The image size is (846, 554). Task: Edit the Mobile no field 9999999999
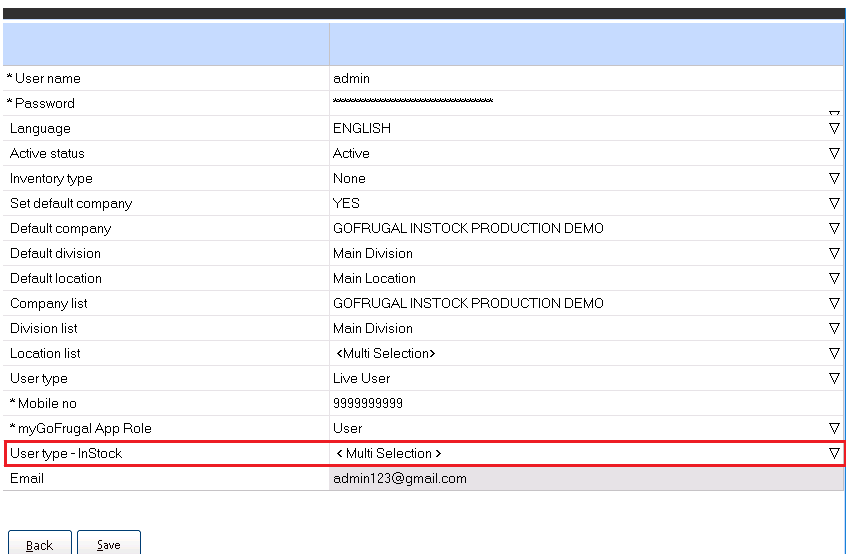(x=586, y=403)
